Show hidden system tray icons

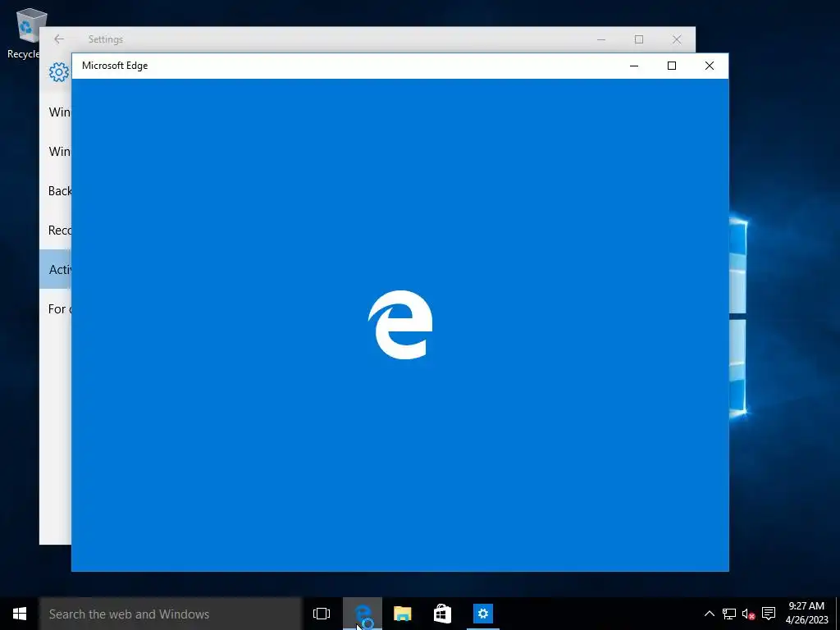pos(709,614)
